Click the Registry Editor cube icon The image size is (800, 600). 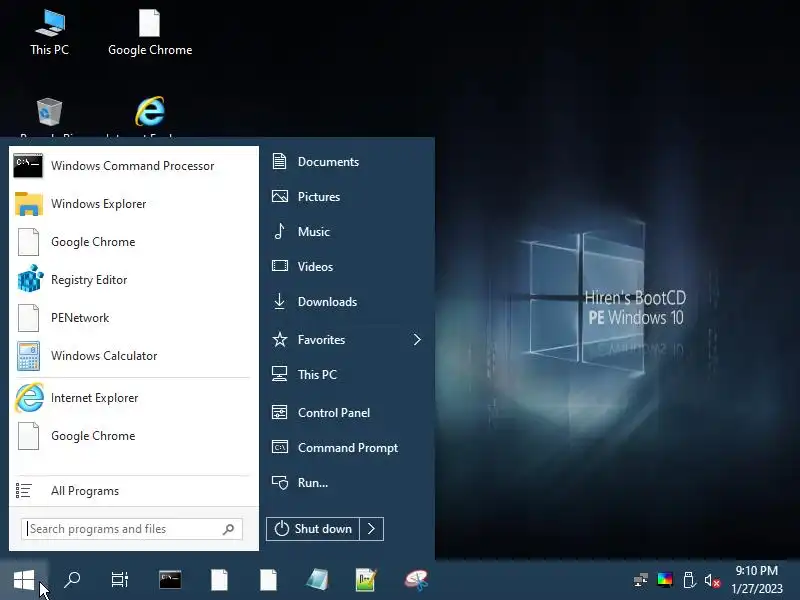tap(29, 279)
